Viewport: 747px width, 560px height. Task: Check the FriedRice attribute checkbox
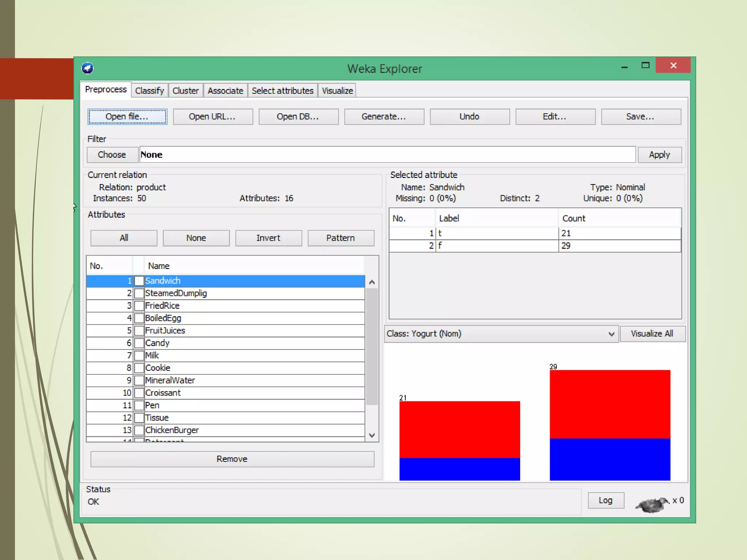pyautogui.click(x=139, y=306)
